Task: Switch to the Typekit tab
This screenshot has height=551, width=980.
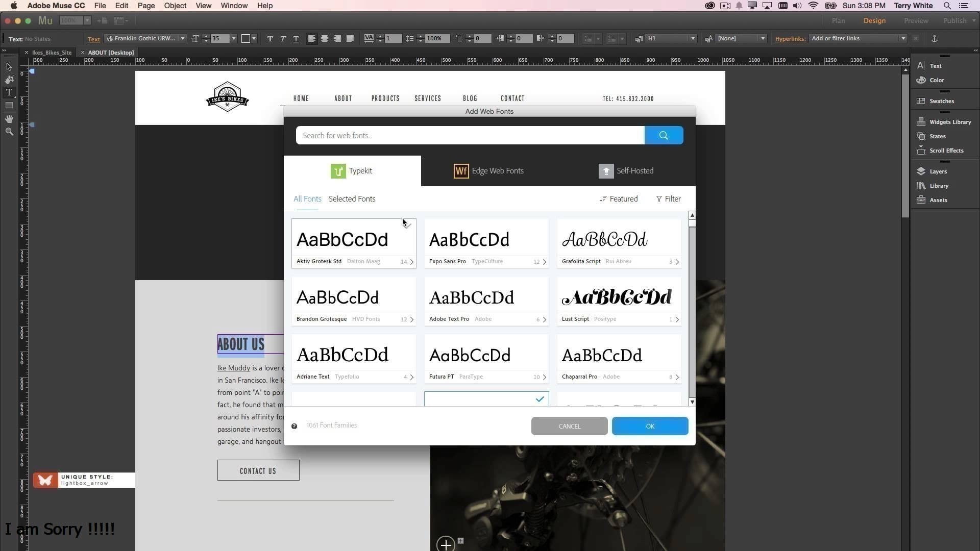Action: [x=352, y=171]
